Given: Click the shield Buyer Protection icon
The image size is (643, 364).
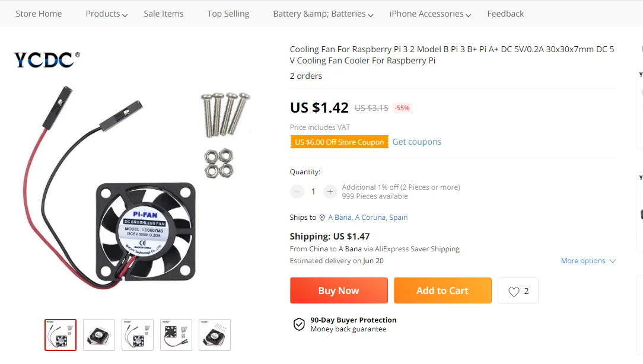Looking at the screenshot, I should click(x=300, y=324).
